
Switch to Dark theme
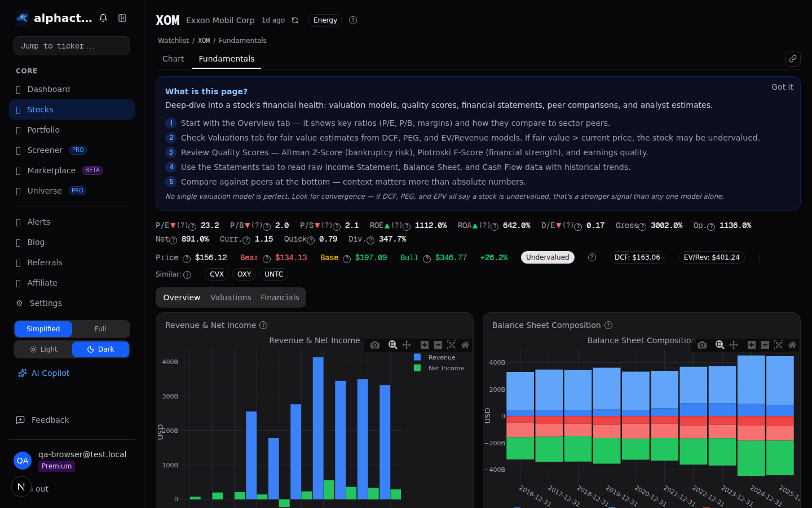100,349
